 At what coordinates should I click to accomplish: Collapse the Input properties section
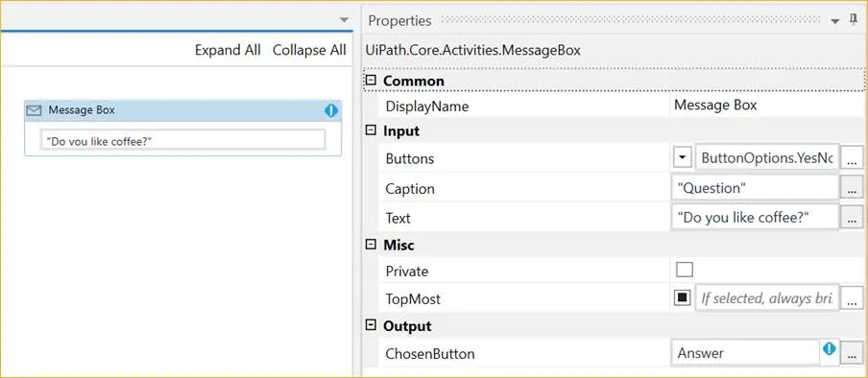371,130
